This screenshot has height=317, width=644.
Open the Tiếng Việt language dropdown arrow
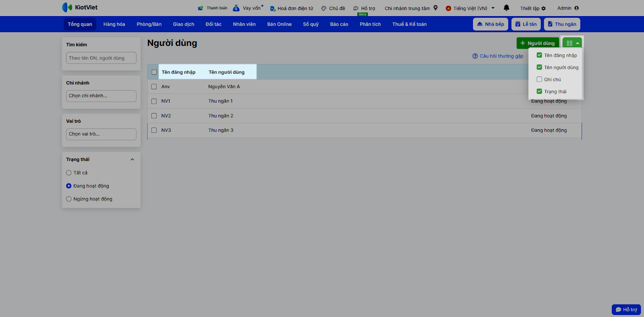(493, 8)
